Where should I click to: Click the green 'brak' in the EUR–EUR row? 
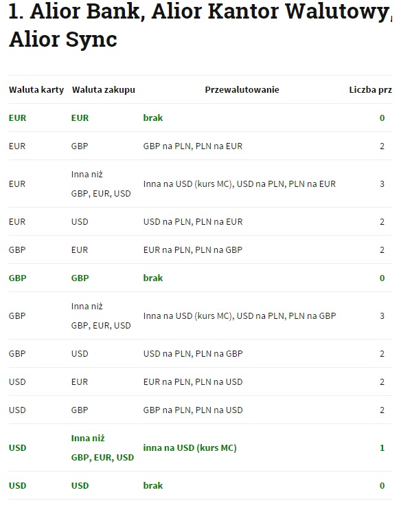(153, 118)
